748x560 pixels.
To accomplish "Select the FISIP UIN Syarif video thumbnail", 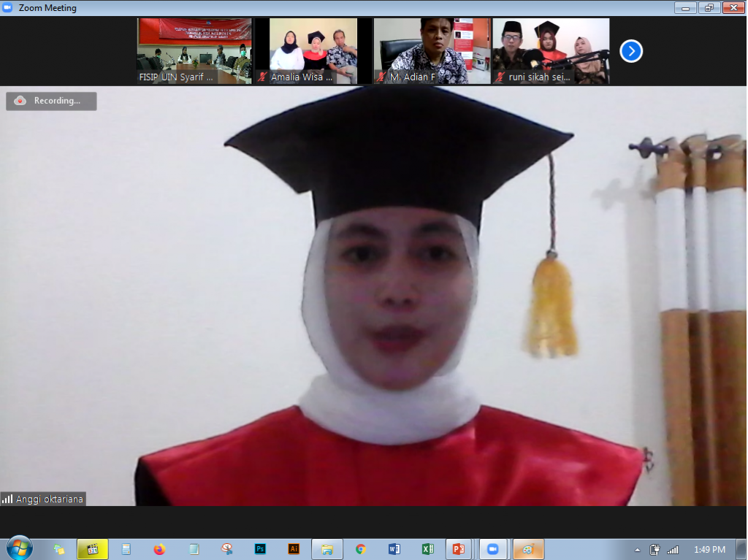I will pos(194,51).
